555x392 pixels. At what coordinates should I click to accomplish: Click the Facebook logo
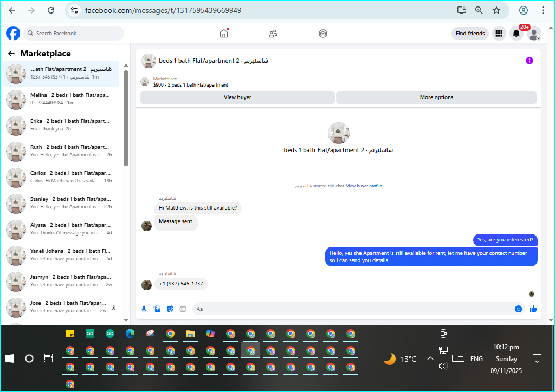pyautogui.click(x=13, y=33)
